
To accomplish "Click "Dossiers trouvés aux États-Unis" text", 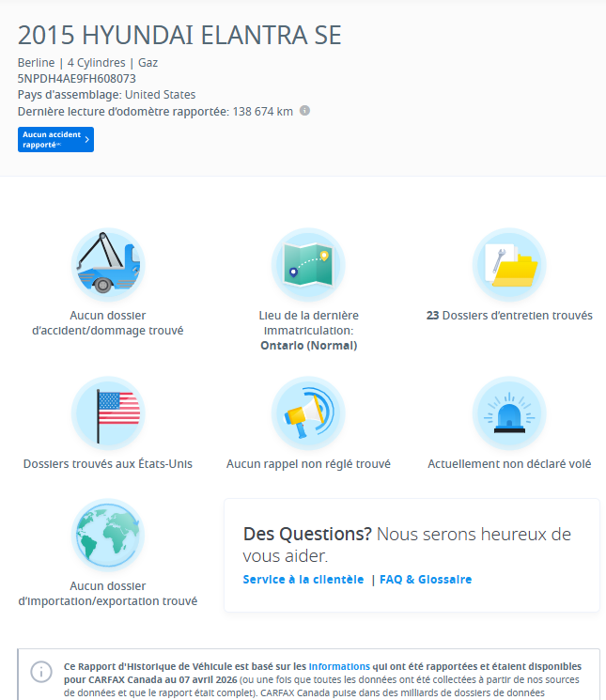I will [x=107, y=464].
